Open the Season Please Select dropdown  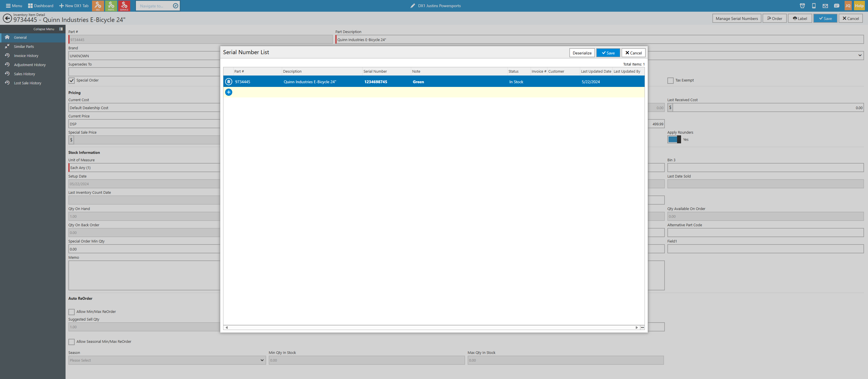tap(167, 360)
